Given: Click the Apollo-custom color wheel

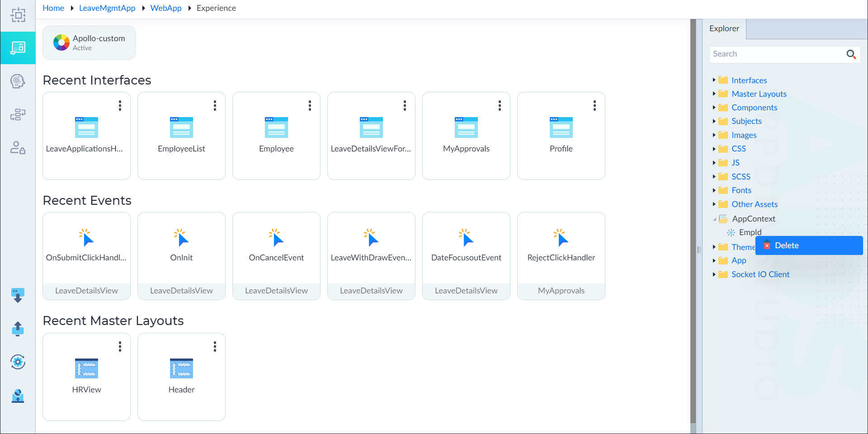Looking at the screenshot, I should (x=61, y=42).
